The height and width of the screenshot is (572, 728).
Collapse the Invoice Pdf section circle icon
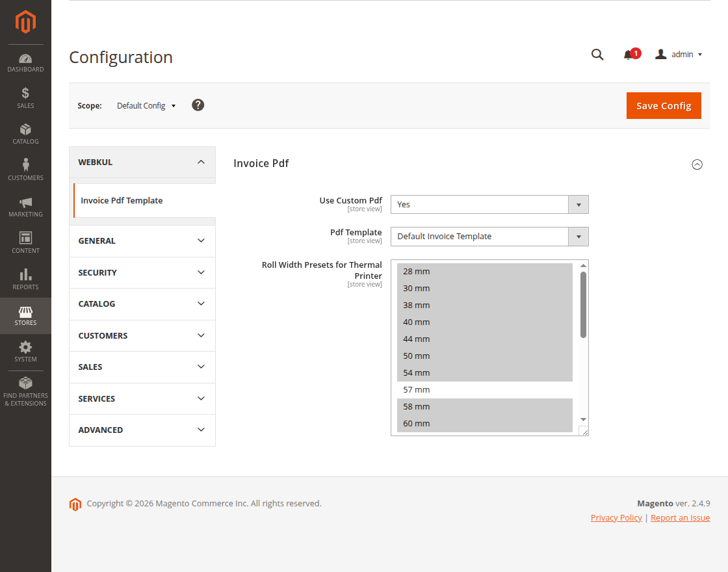click(x=697, y=164)
